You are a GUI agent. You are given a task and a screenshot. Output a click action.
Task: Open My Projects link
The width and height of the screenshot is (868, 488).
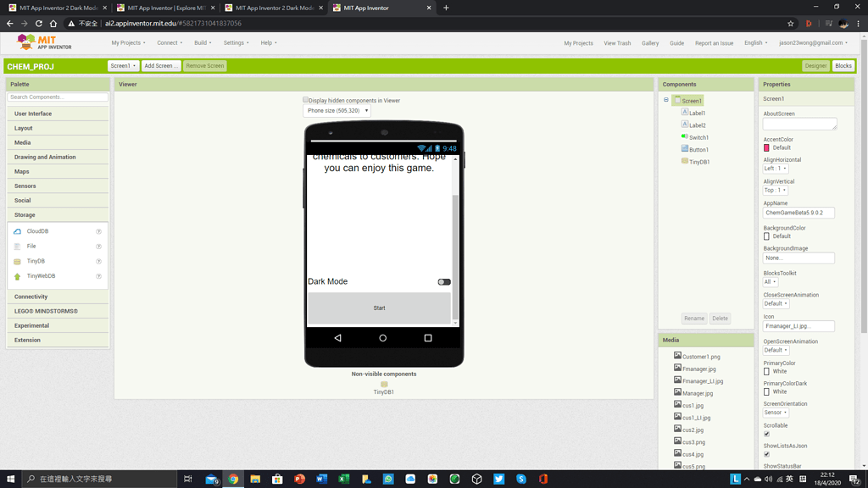pyautogui.click(x=578, y=42)
